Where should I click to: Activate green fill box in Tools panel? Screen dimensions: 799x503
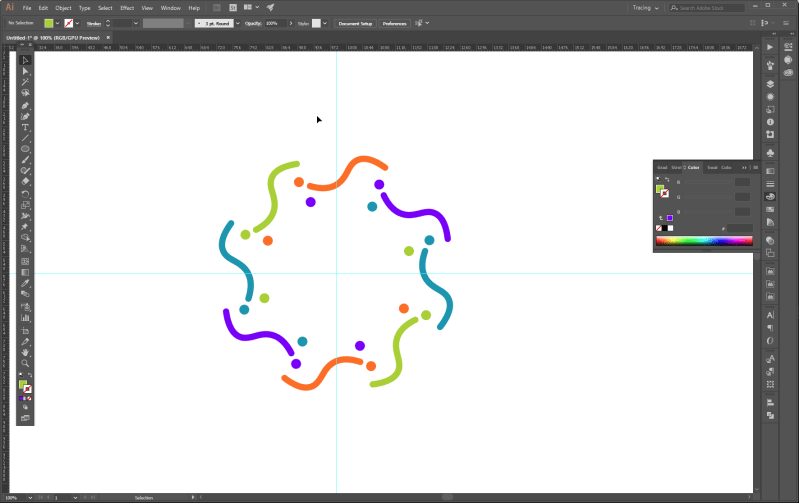tap(22, 384)
